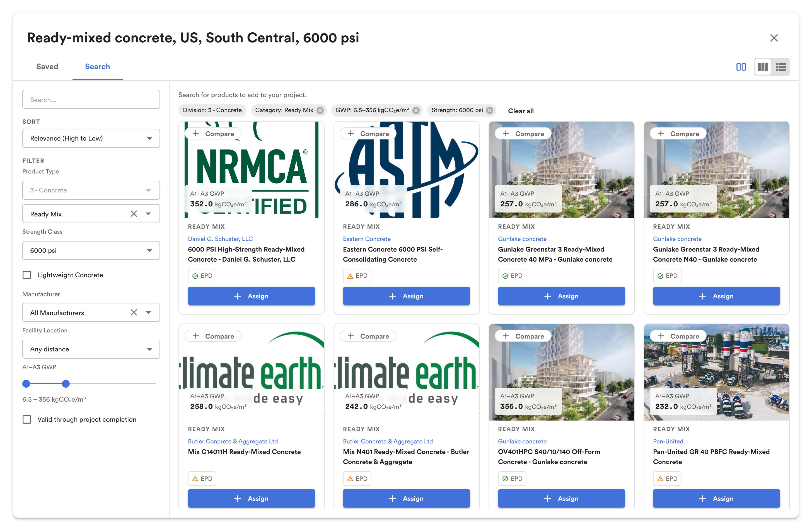Click EPD badge on Mix N401 card
This screenshot has width=812, height=531.
click(357, 479)
